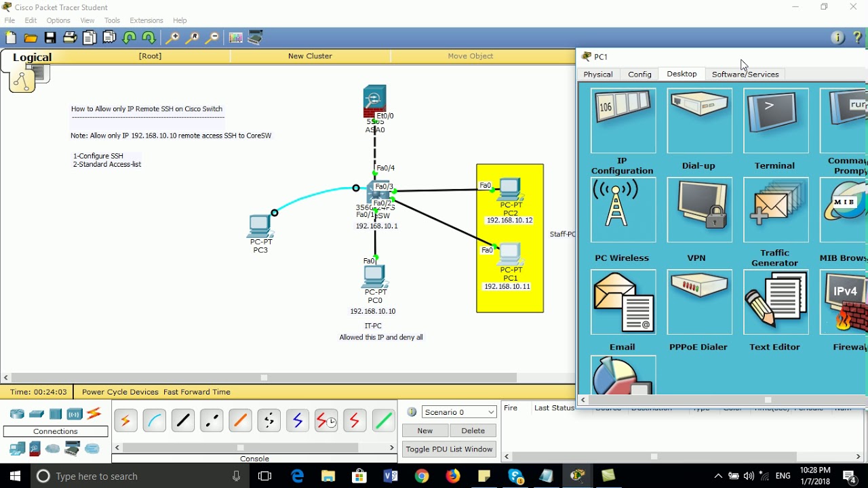
Task: Save the project with the floppy icon
Action: click(x=50, y=38)
